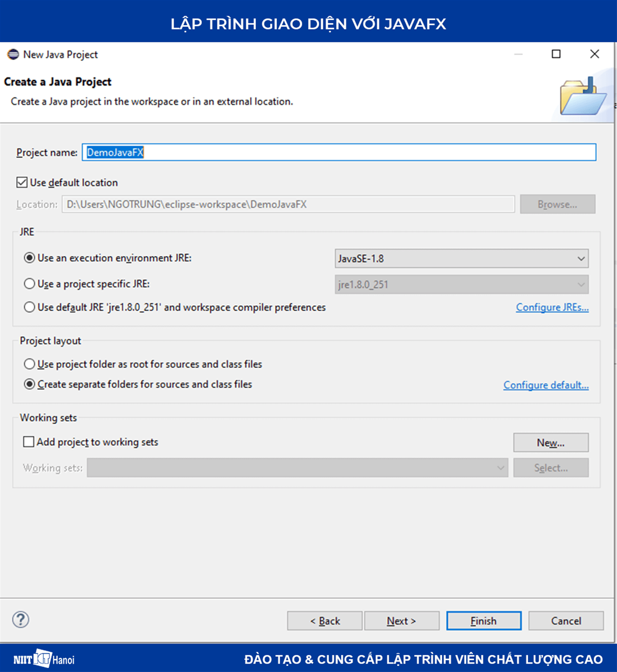
Task: Close the New Java Project dialog
Action: pos(595,54)
